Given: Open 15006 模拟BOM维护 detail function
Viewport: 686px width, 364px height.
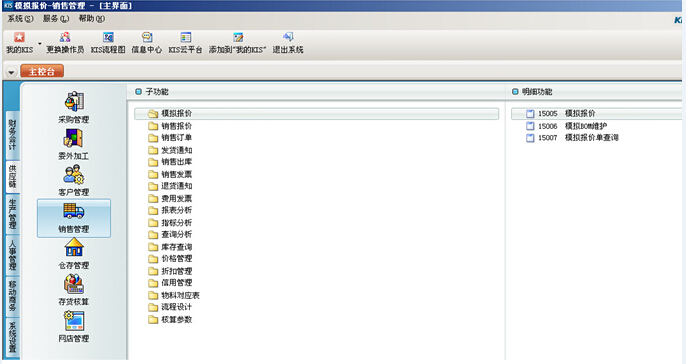Looking at the screenshot, I should coord(567,126).
